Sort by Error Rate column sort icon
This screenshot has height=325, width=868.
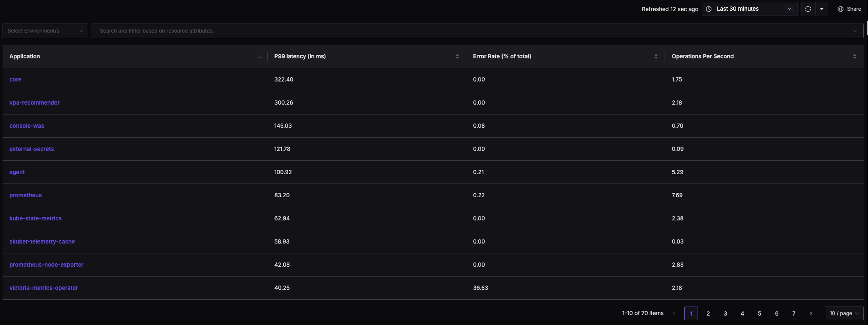click(x=656, y=57)
